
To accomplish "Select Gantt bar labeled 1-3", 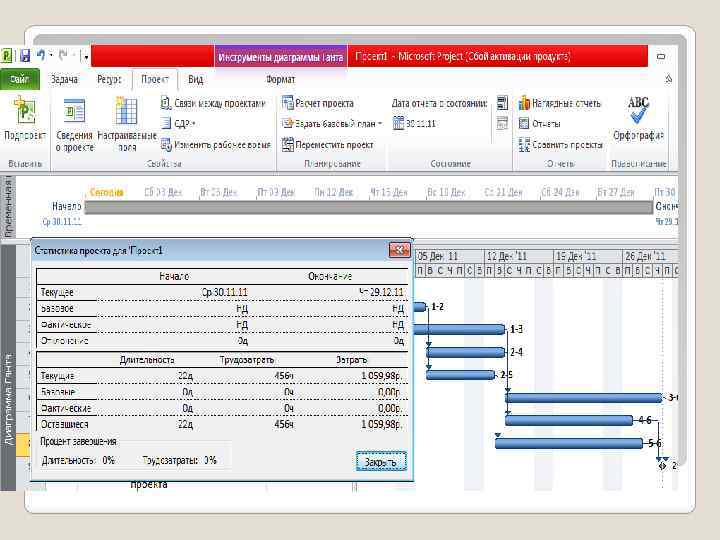I will 459,329.
